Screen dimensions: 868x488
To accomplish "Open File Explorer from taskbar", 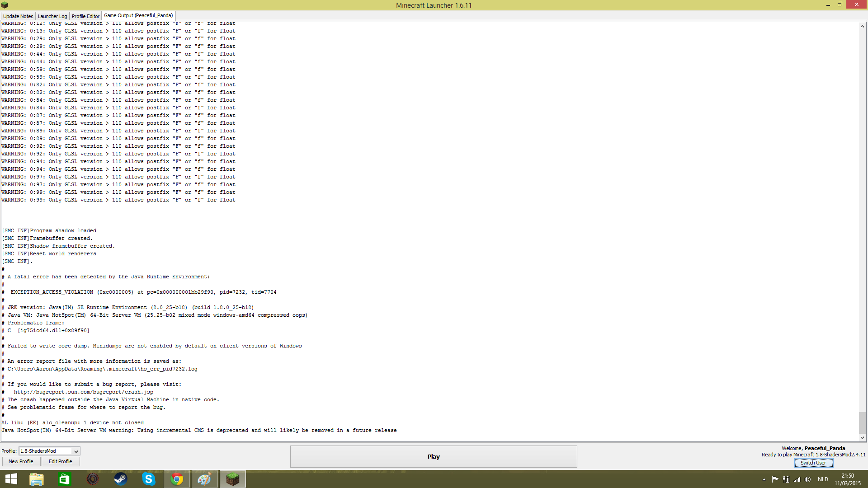I will [x=36, y=479].
